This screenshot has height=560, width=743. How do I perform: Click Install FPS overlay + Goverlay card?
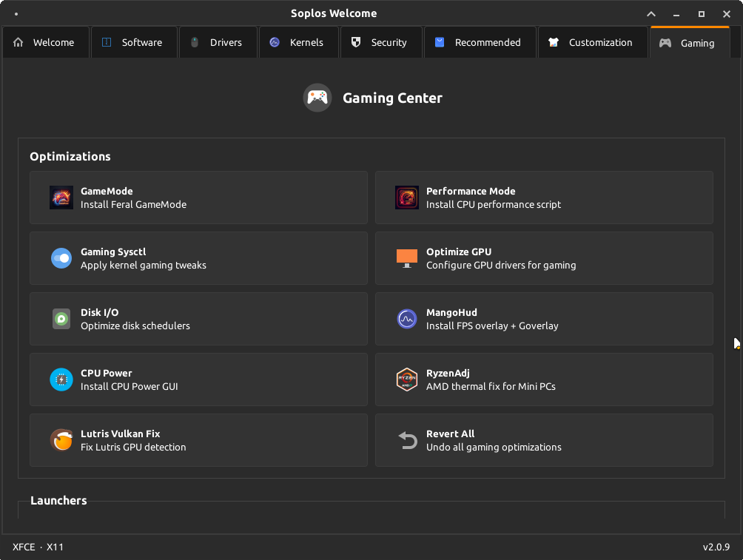[x=544, y=319]
